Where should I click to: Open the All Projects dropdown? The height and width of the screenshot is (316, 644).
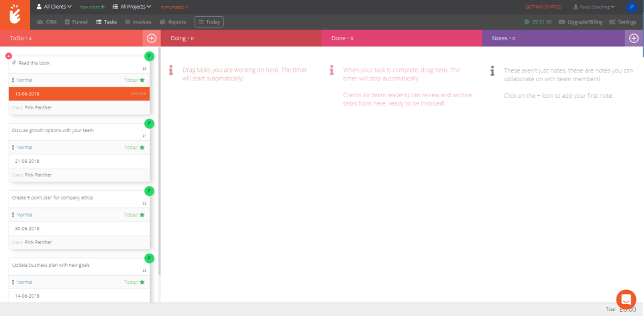point(132,7)
